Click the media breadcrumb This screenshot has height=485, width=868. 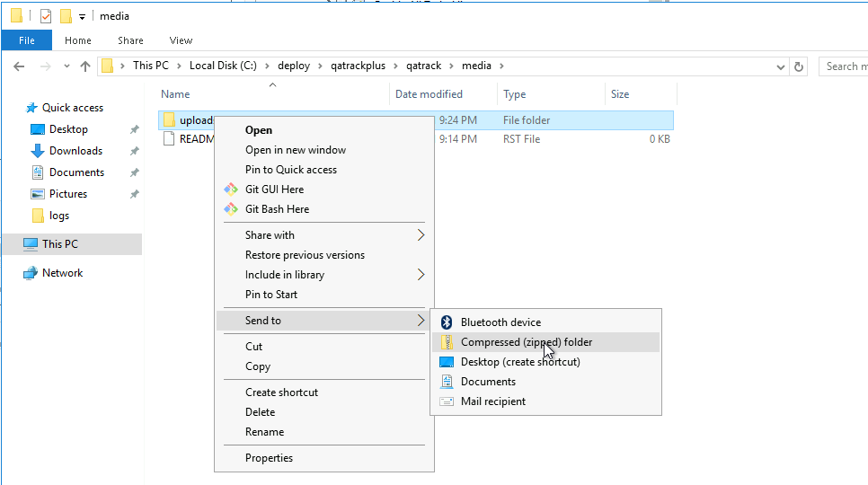[476, 66]
